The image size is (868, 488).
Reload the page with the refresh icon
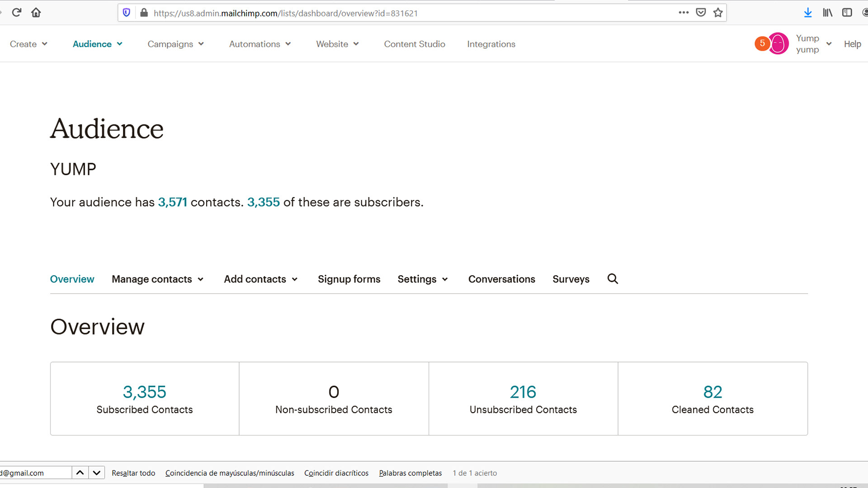(17, 13)
